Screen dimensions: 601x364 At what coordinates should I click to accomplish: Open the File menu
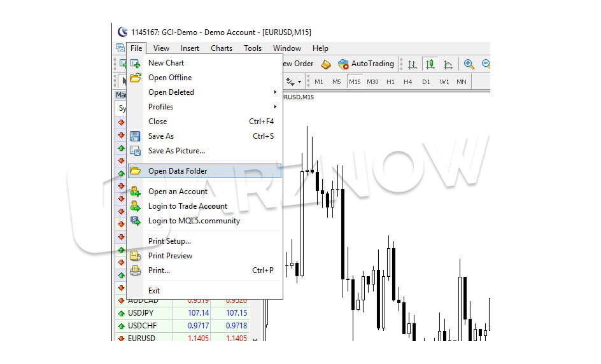(x=136, y=48)
